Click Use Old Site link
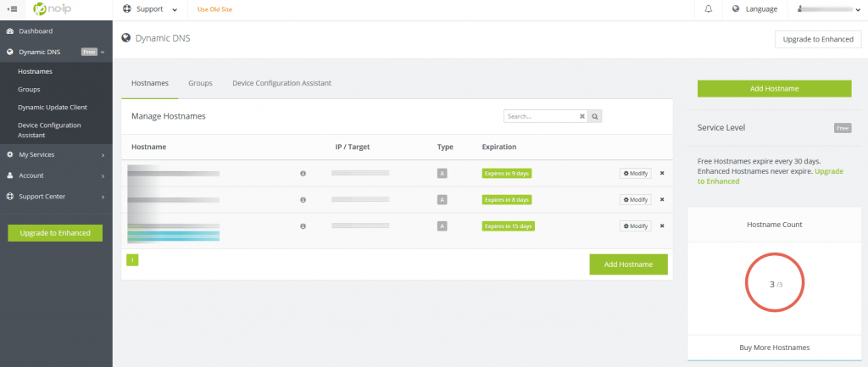 pos(214,9)
